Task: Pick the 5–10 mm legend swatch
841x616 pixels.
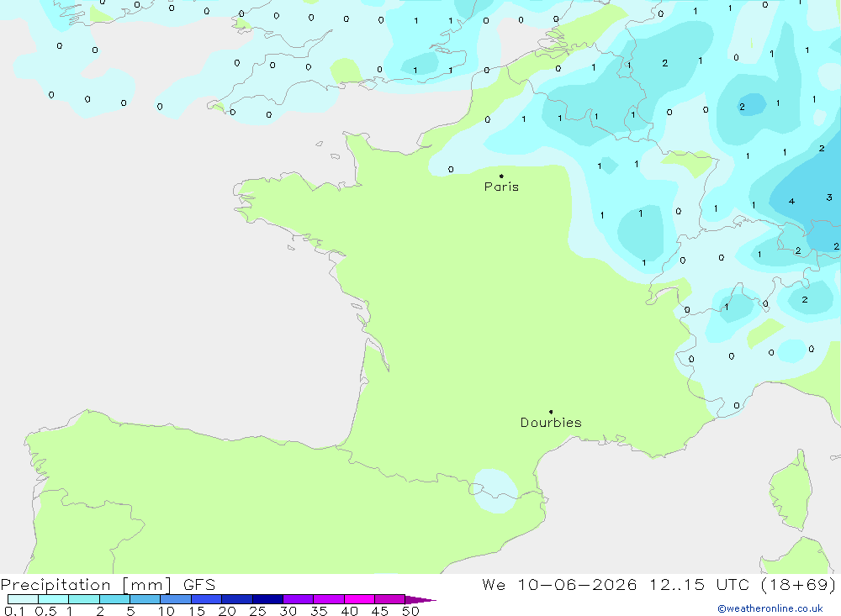Action: [x=145, y=599]
